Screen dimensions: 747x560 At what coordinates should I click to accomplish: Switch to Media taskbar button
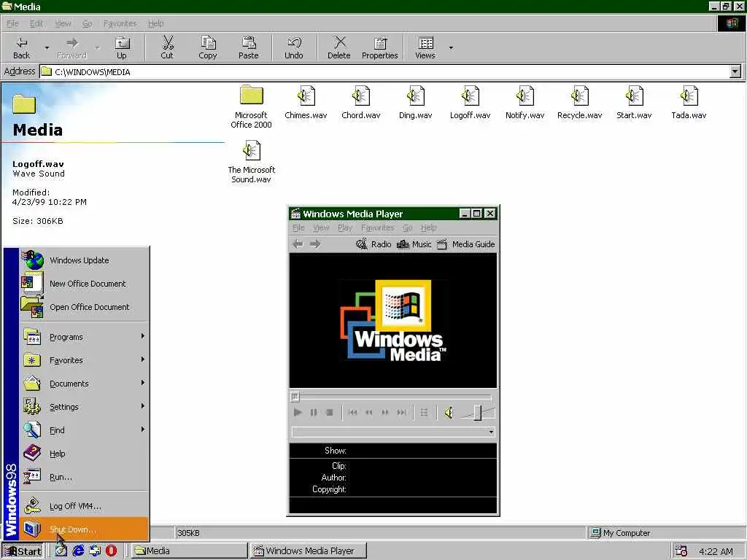click(x=189, y=551)
